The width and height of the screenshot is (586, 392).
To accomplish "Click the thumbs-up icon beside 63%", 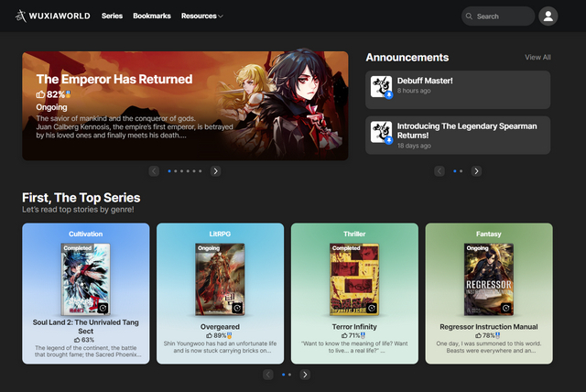I will point(77,340).
